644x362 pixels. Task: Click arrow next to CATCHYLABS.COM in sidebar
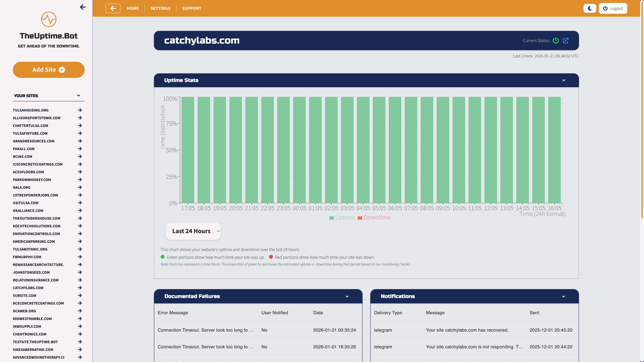tap(80, 288)
